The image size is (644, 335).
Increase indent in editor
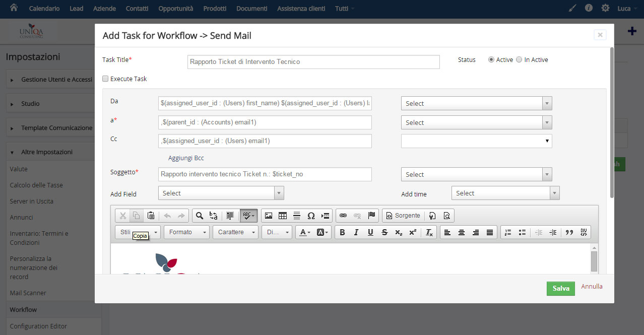pos(553,232)
